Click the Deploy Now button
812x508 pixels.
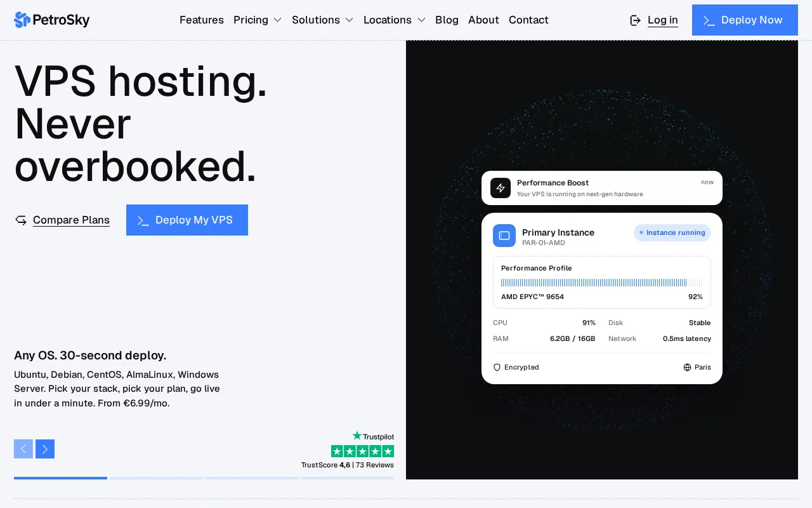(745, 20)
